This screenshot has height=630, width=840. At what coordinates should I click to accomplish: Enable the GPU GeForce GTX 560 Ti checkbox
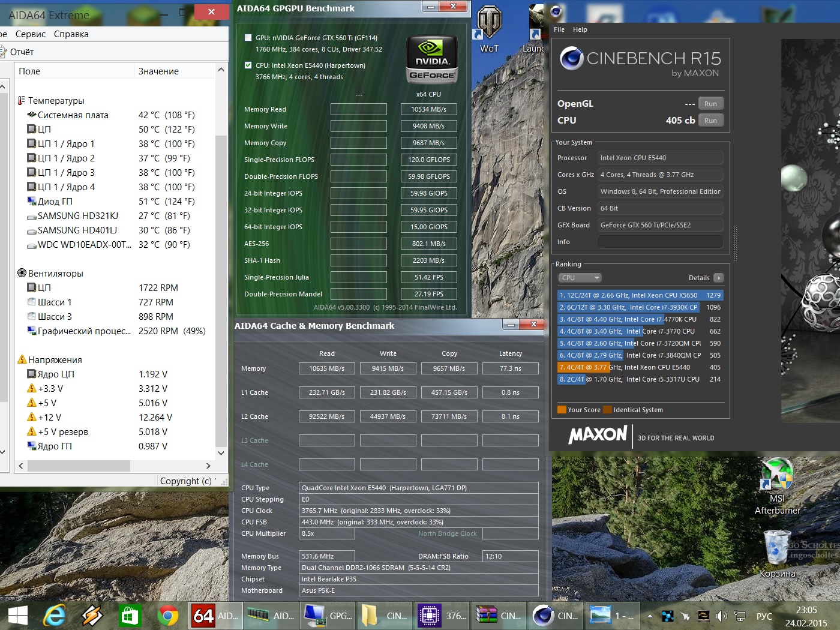[x=248, y=38]
